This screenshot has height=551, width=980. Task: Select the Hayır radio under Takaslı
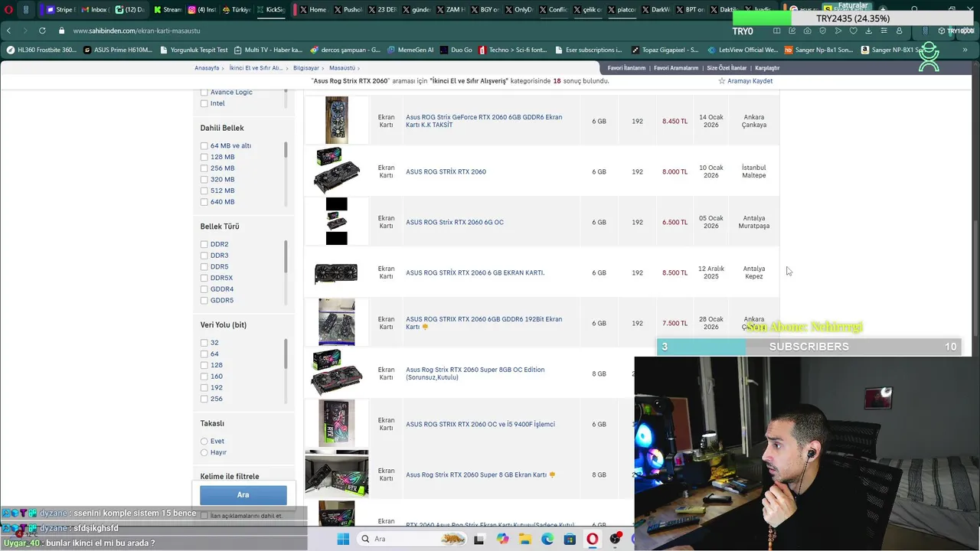coord(204,452)
